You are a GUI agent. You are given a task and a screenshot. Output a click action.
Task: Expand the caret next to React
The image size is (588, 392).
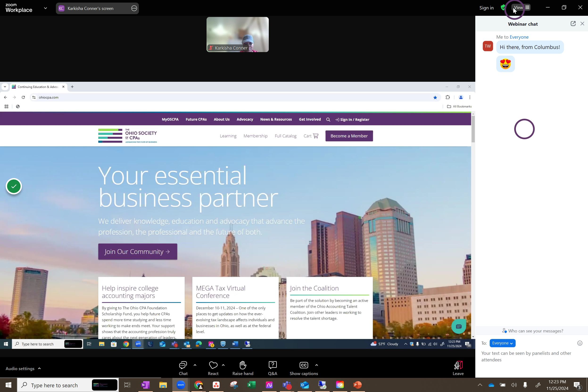(223, 365)
